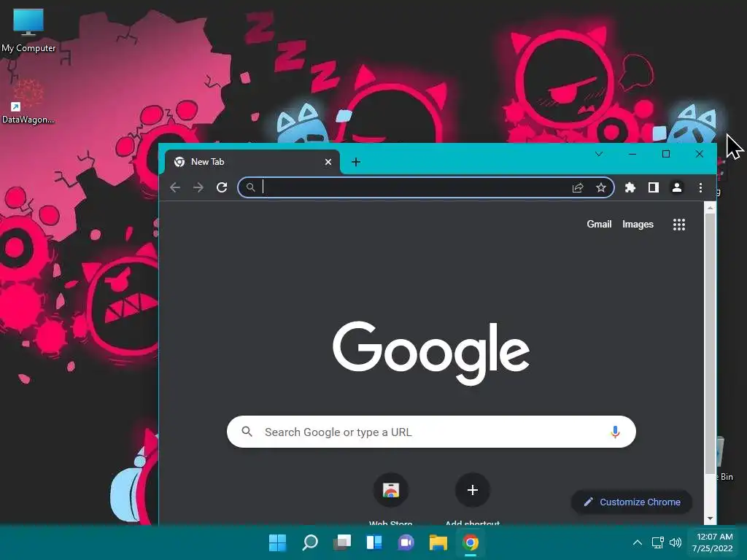747x560 pixels.
Task: Close the New Tab tab
Action: click(x=328, y=162)
